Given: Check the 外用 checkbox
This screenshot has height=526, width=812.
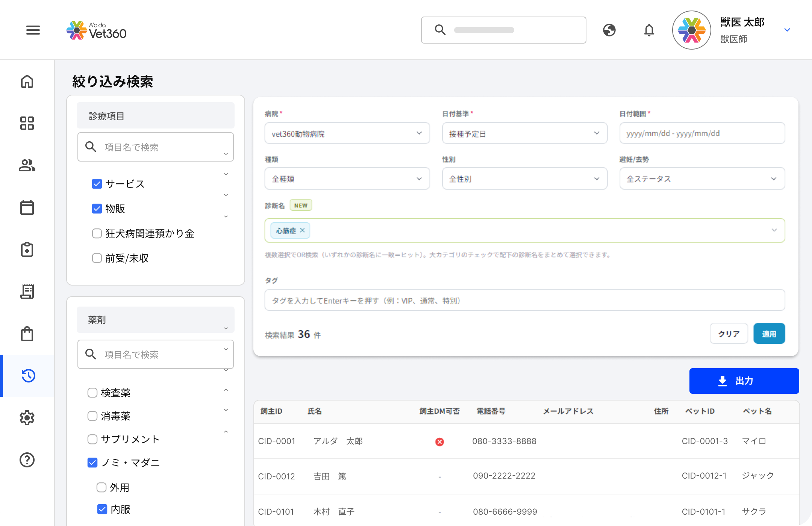Looking at the screenshot, I should pos(101,487).
